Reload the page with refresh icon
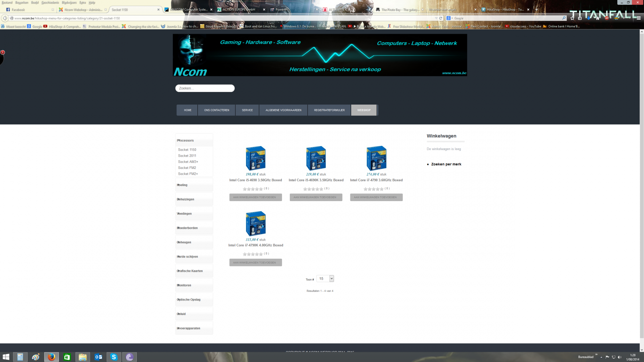The image size is (644, 362). pos(440,18)
